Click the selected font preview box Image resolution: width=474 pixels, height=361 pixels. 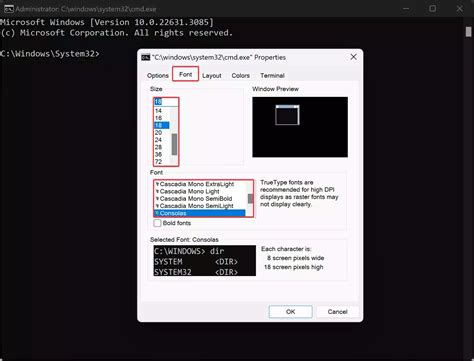click(x=205, y=261)
